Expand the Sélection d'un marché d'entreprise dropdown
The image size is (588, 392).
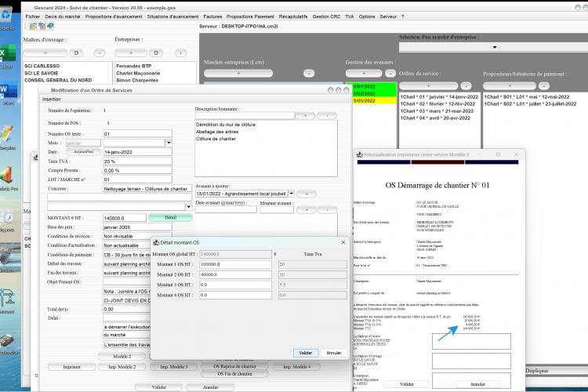[x=495, y=47]
